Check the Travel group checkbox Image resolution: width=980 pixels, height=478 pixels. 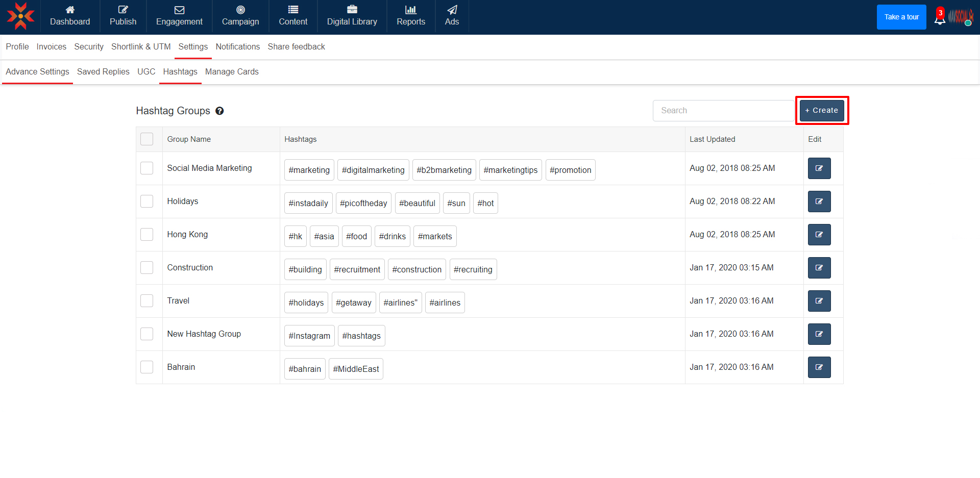point(147,301)
